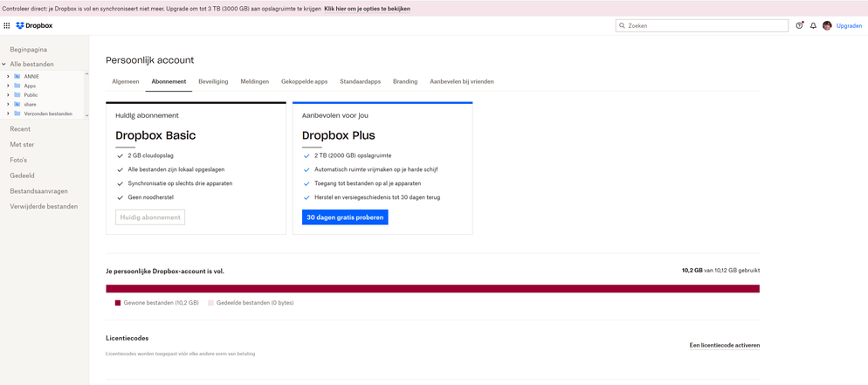Expand the Apps folder

coord(8,86)
